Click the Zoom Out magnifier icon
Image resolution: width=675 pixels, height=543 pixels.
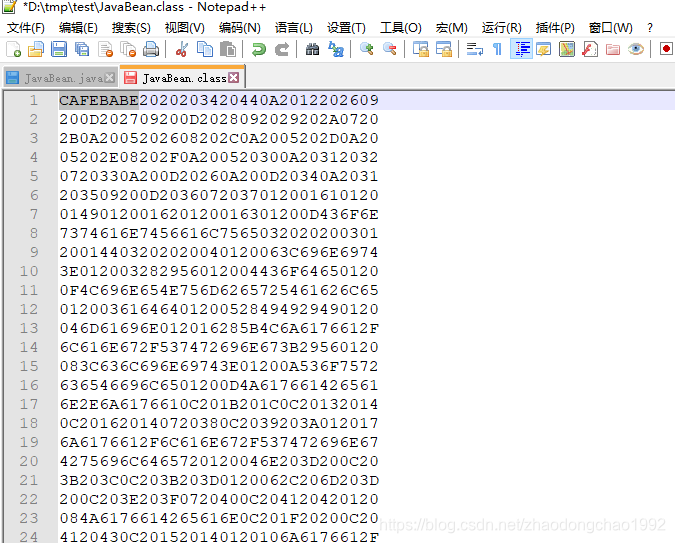click(390, 49)
